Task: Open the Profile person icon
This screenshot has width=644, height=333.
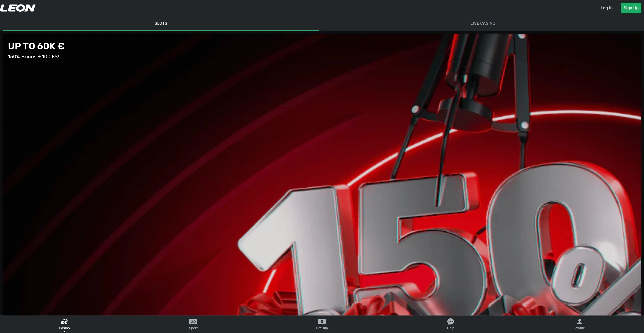Action: click(x=580, y=322)
